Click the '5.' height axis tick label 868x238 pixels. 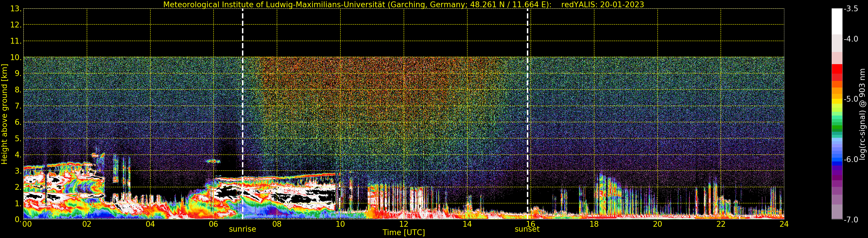click(18, 138)
